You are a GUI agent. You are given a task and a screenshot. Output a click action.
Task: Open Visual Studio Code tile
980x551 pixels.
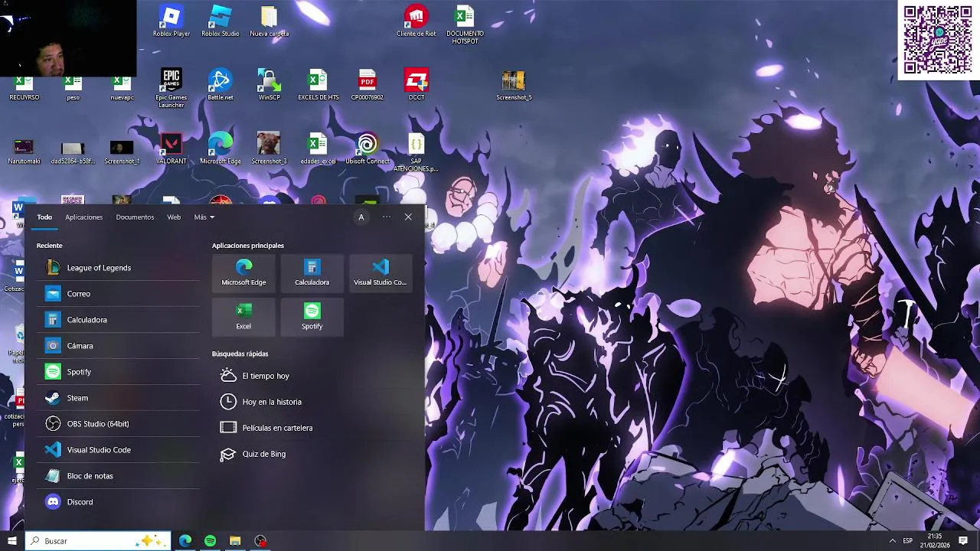click(x=381, y=272)
